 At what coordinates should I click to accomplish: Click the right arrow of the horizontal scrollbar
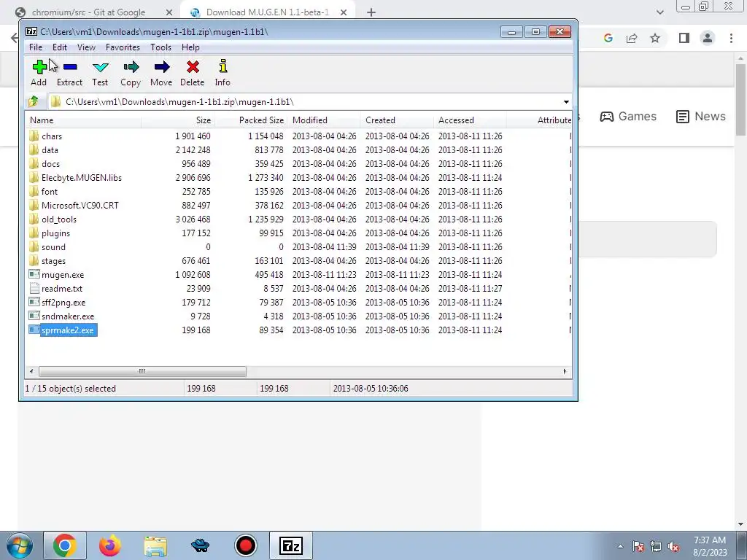pyautogui.click(x=565, y=371)
